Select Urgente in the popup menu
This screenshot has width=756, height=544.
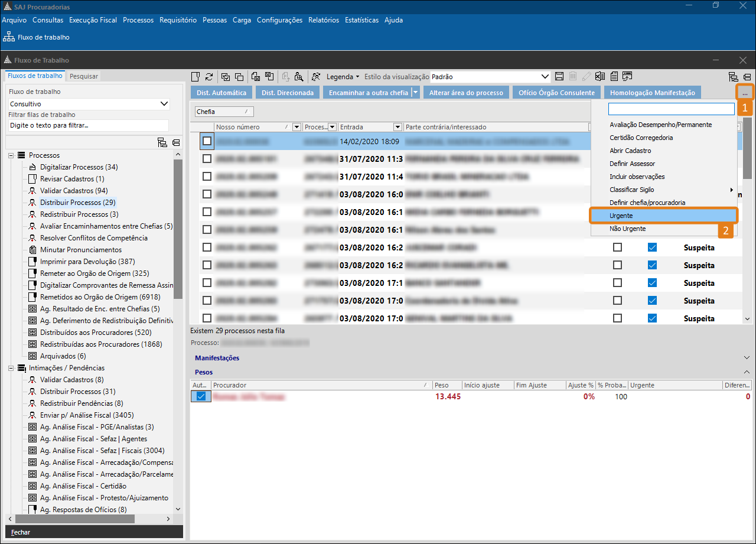tap(664, 216)
